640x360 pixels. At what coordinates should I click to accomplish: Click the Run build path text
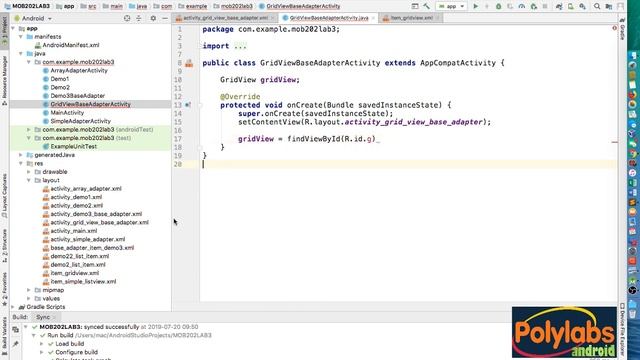pos(143,335)
